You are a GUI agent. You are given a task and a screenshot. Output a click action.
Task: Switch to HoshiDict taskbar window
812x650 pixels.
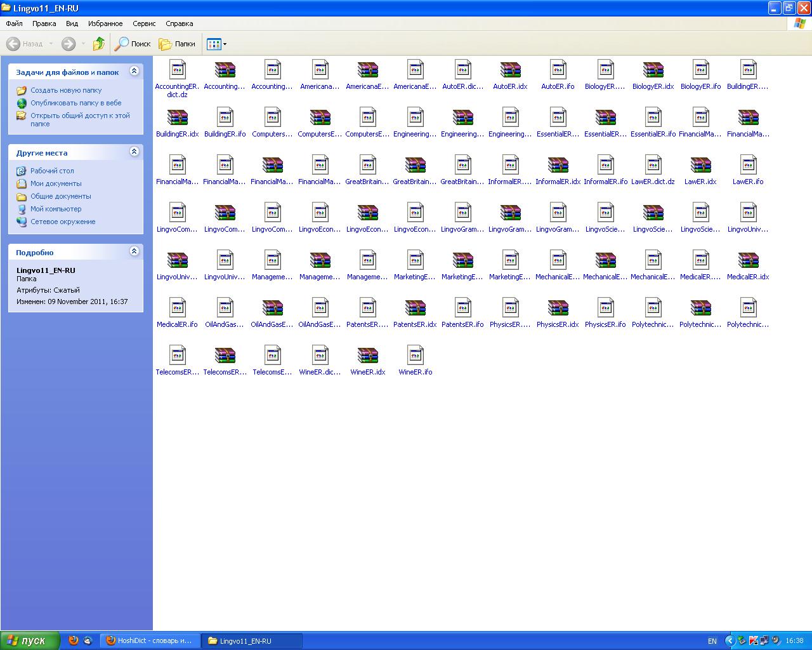pos(150,640)
